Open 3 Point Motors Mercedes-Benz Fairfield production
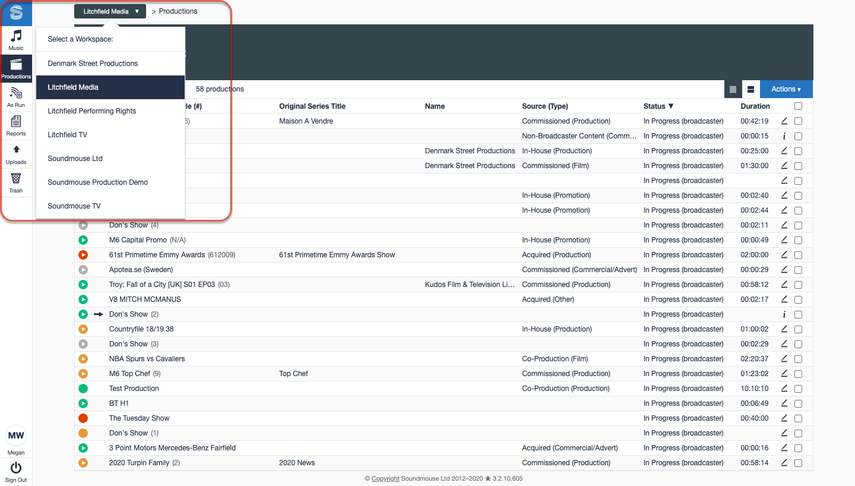This screenshot has height=486, width=855. pos(172,448)
